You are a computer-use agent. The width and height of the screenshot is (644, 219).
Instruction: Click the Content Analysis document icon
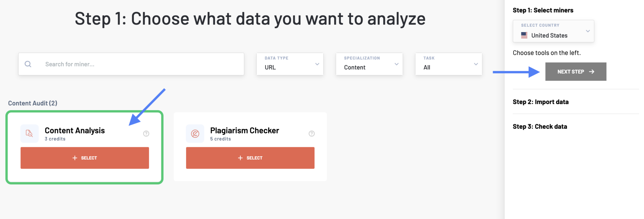pyautogui.click(x=29, y=133)
